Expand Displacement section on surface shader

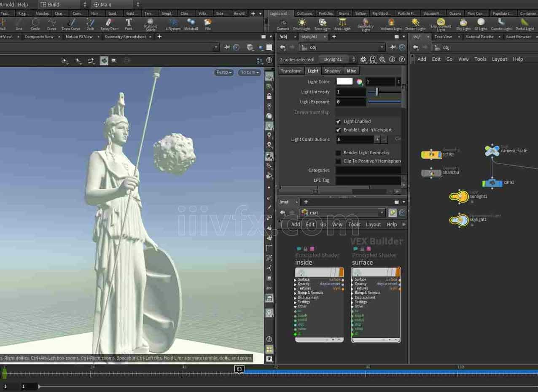tap(352, 298)
